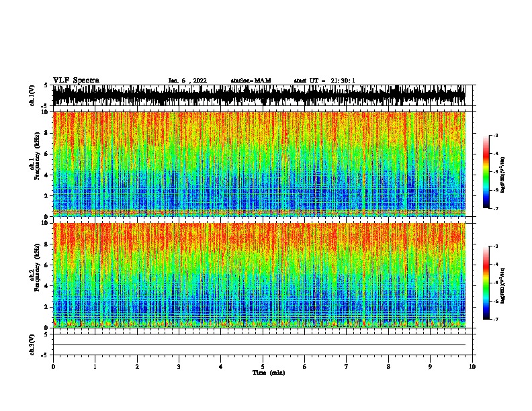
Task: Click time axis tick label '10'
Action: 472,367
